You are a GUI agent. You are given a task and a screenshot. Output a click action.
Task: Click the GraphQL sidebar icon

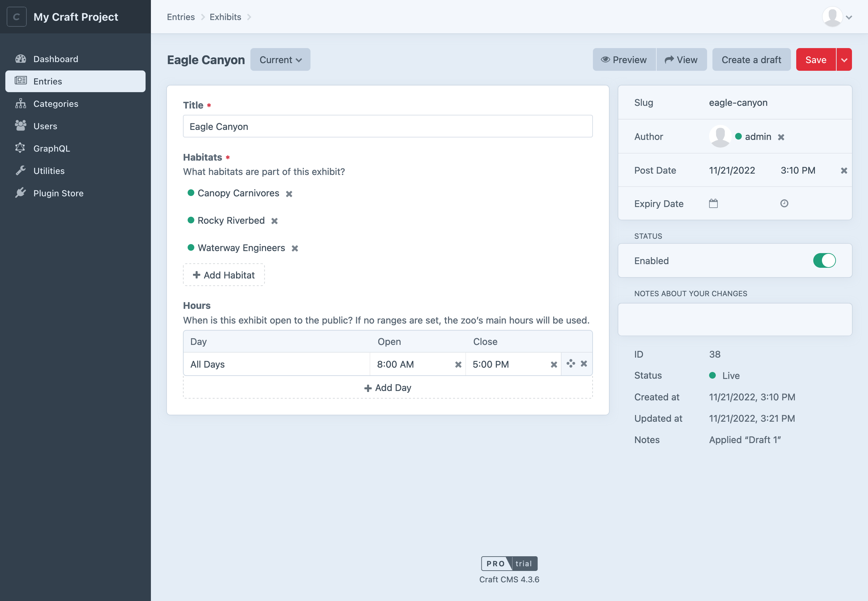click(x=21, y=148)
